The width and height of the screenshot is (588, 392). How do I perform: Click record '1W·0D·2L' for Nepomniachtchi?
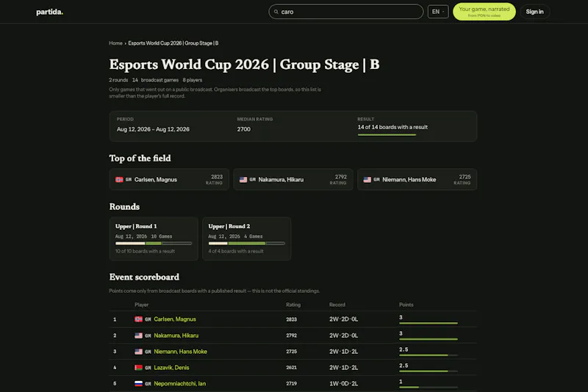click(x=343, y=384)
